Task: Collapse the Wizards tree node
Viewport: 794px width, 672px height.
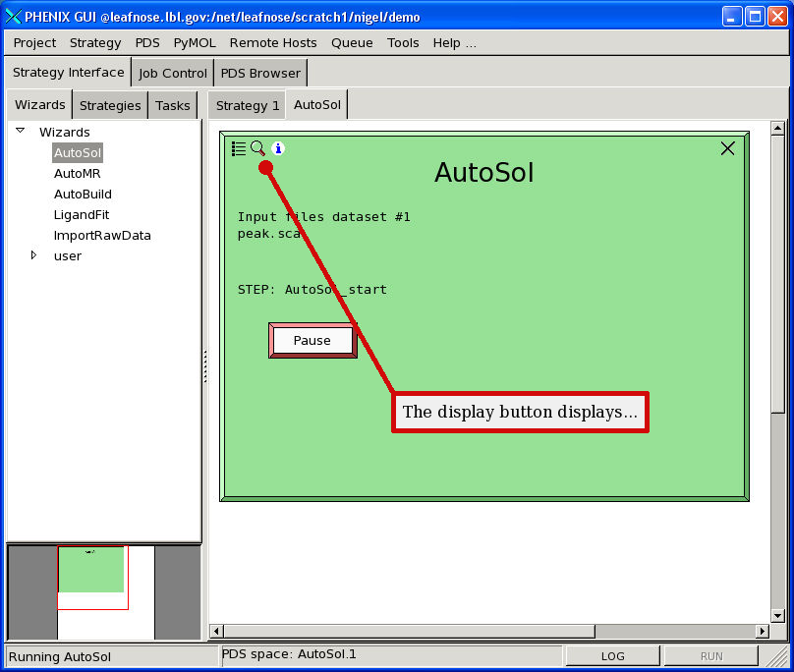Action: pyautogui.click(x=20, y=131)
